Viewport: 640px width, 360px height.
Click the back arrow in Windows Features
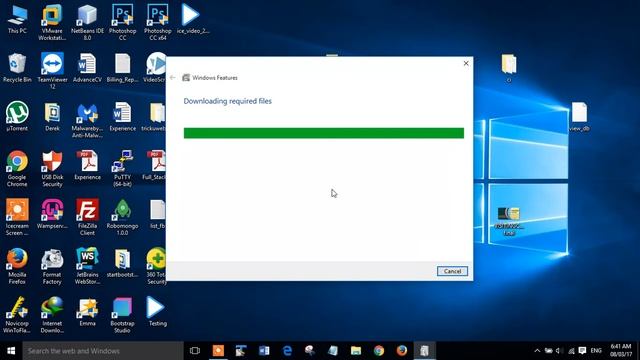pyautogui.click(x=173, y=78)
